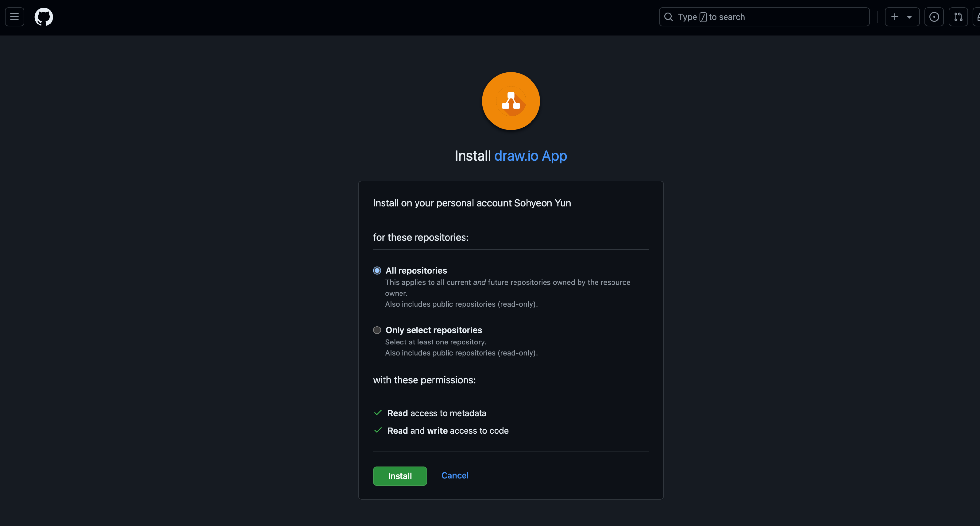Screen dimensions: 980x526
Task: Click checkmark beside Read access to metadata
Action: click(x=378, y=413)
